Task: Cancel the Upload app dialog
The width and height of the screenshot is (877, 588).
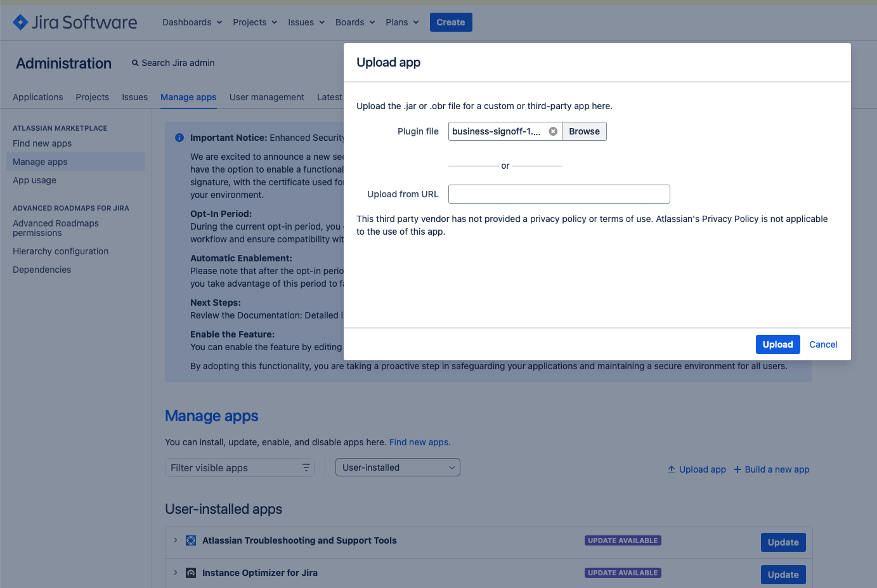Action: [x=823, y=344]
